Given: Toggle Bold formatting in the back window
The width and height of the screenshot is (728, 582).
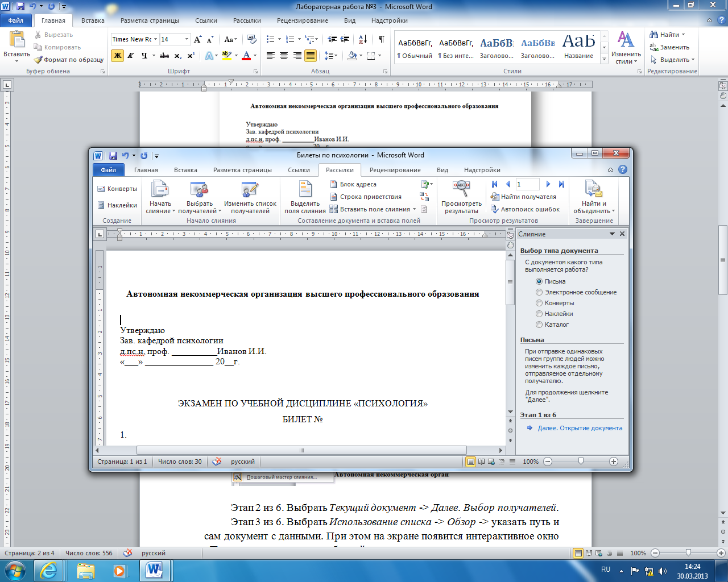Looking at the screenshot, I should pyautogui.click(x=117, y=55).
